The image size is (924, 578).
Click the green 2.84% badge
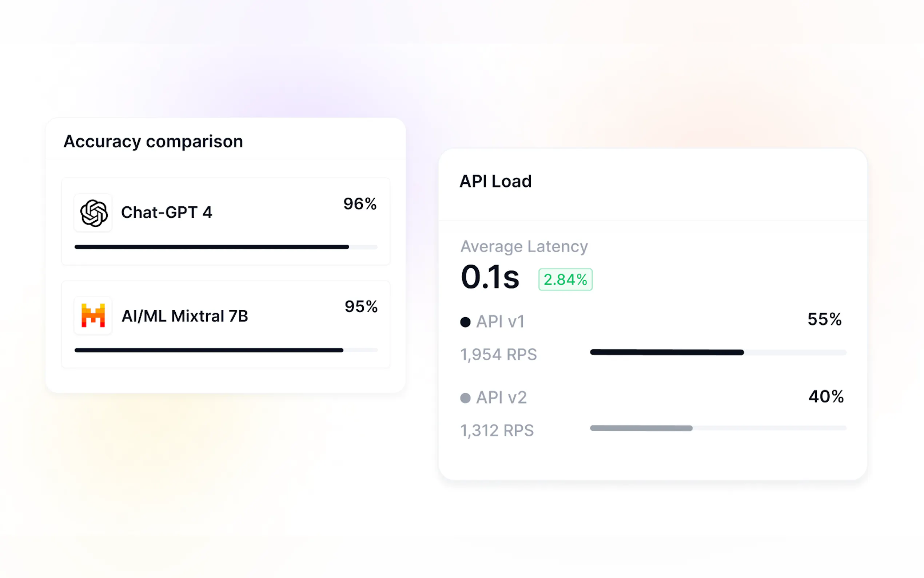pos(565,280)
